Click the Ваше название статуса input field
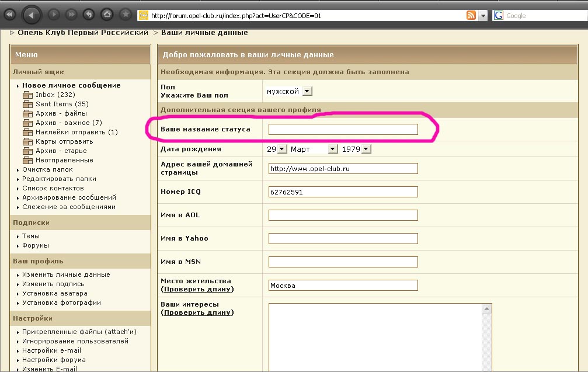 pyautogui.click(x=343, y=129)
